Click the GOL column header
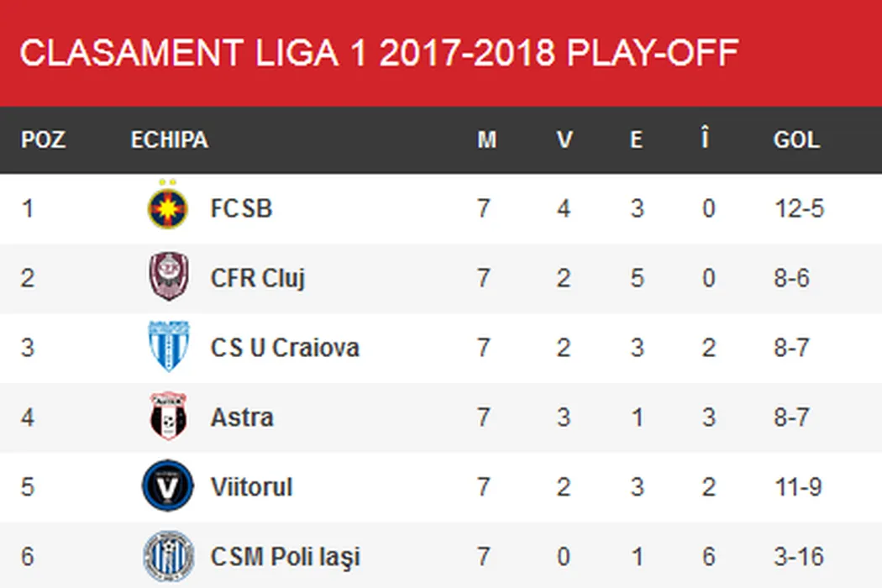882x588 pixels. (x=795, y=139)
